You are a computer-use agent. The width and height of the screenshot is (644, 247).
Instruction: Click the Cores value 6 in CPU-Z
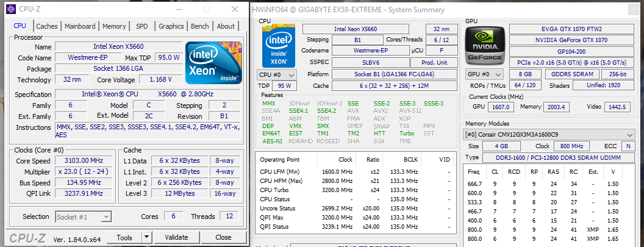tap(174, 216)
